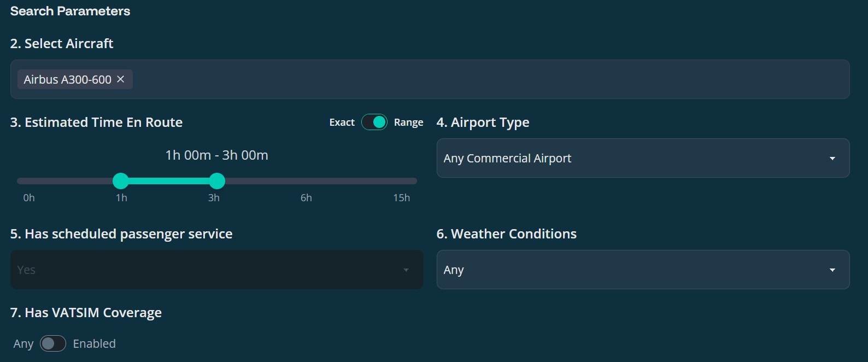
Task: Remove the Airbus A300-600 aircraft tag
Action: click(121, 79)
